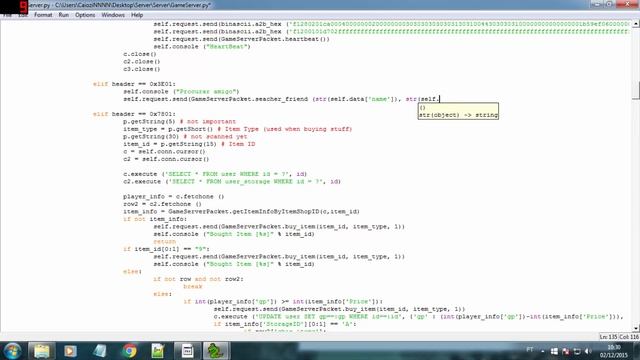The width and height of the screenshot is (640, 360).
Task: Click the editor scrollbar down arrow
Action: point(636,328)
